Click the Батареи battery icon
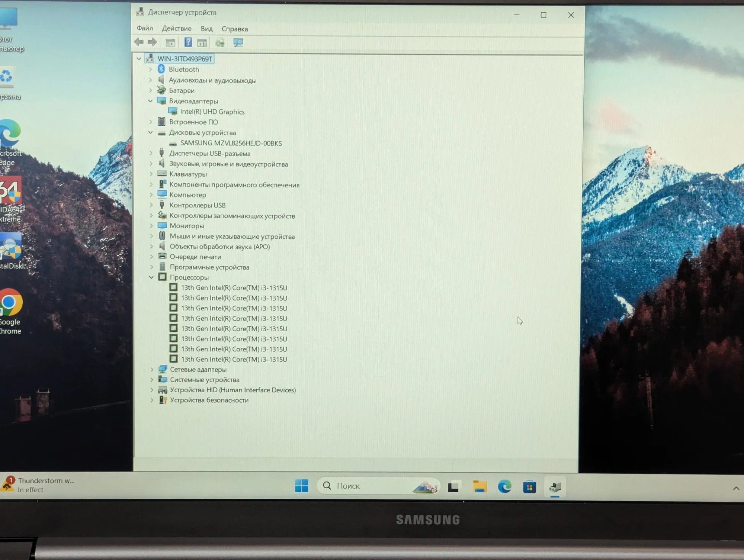The width and height of the screenshot is (744, 560). click(x=161, y=90)
